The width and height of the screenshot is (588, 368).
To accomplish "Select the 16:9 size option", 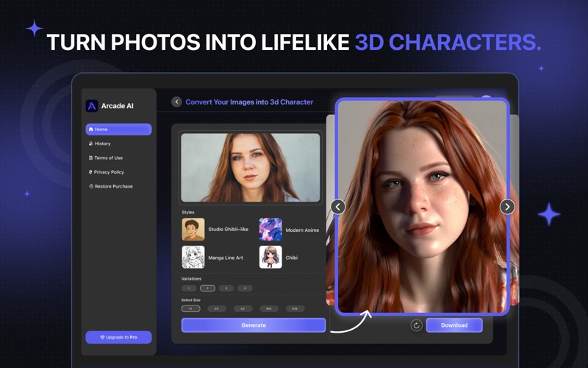I will [x=269, y=308].
